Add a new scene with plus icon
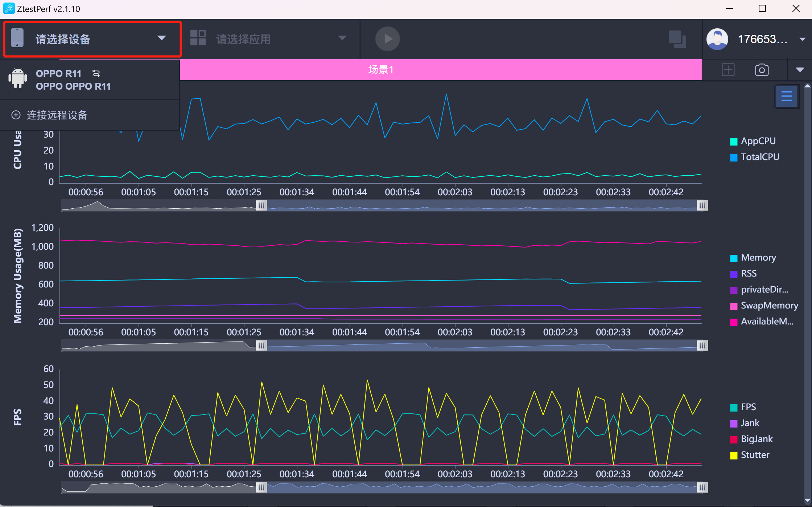 click(728, 70)
